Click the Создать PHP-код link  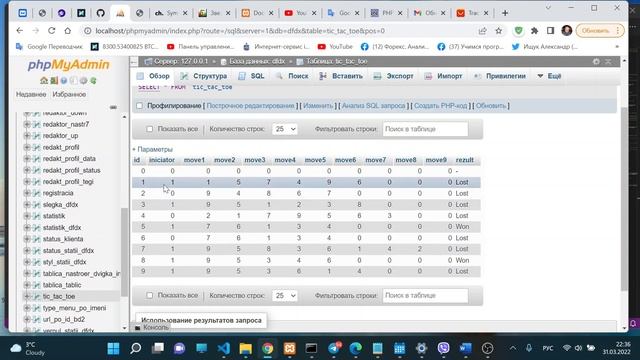(440, 106)
